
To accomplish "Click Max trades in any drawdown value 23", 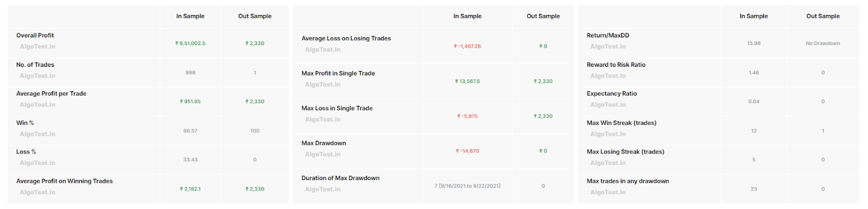I will 754,189.
